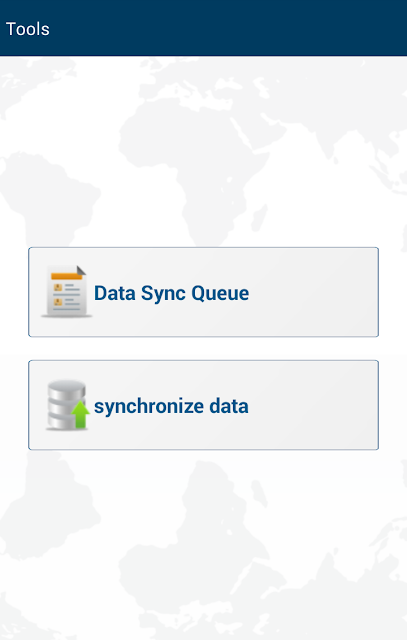This screenshot has height=640, width=407.
Task: Select the Tools title in header
Action: pyautogui.click(x=28, y=29)
